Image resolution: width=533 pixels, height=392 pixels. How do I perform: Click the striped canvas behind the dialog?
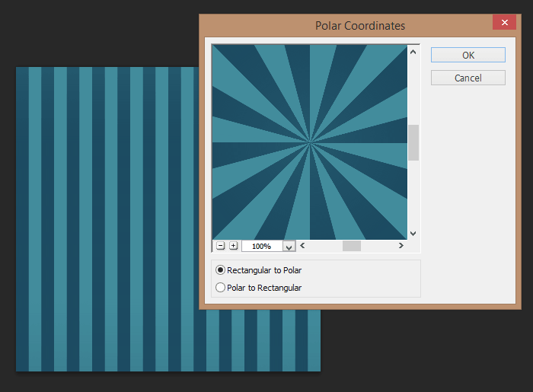pos(107,219)
